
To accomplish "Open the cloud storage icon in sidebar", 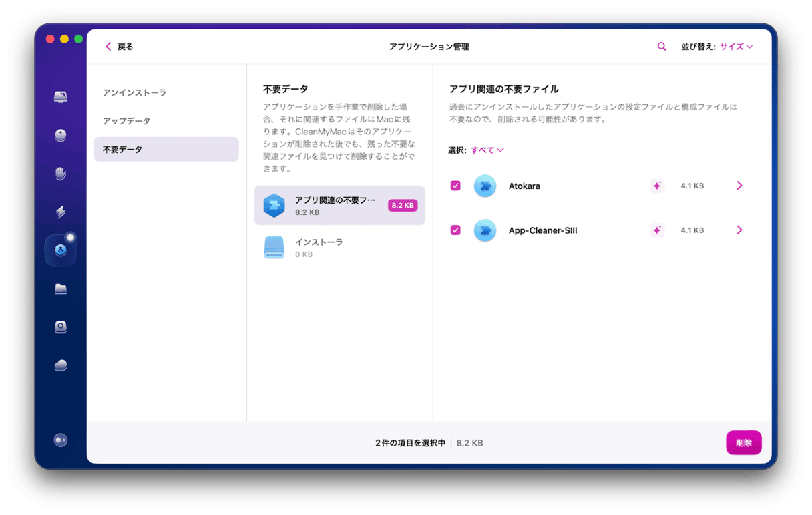I will [x=60, y=364].
